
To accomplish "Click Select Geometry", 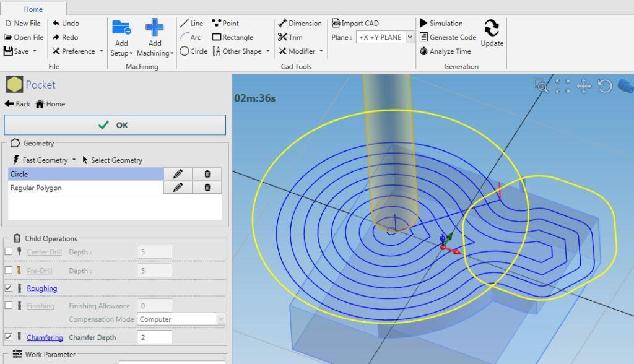I will [113, 160].
